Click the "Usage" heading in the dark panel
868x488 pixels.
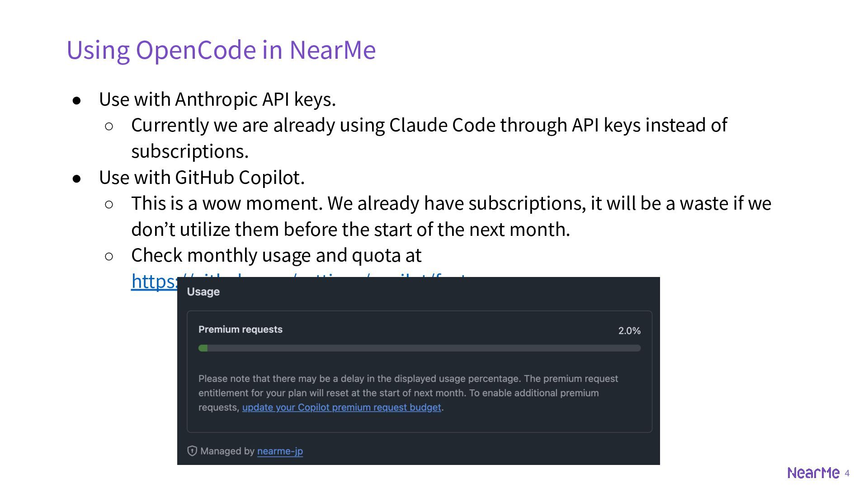(203, 291)
